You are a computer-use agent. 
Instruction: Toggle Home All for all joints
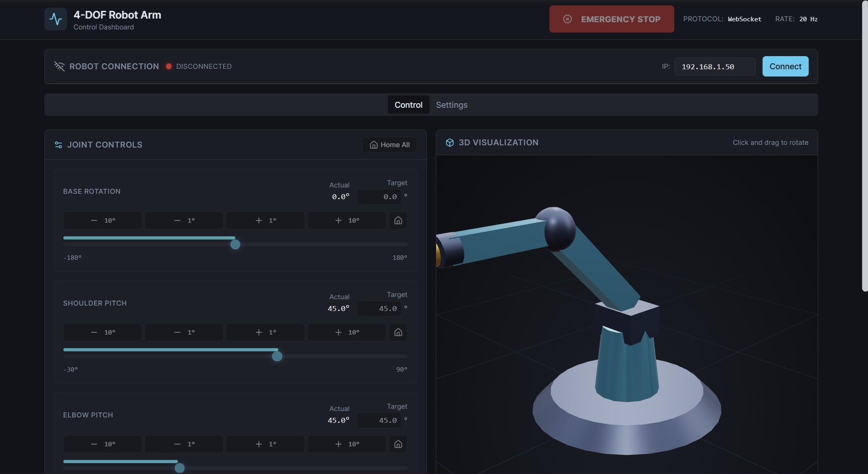point(390,145)
